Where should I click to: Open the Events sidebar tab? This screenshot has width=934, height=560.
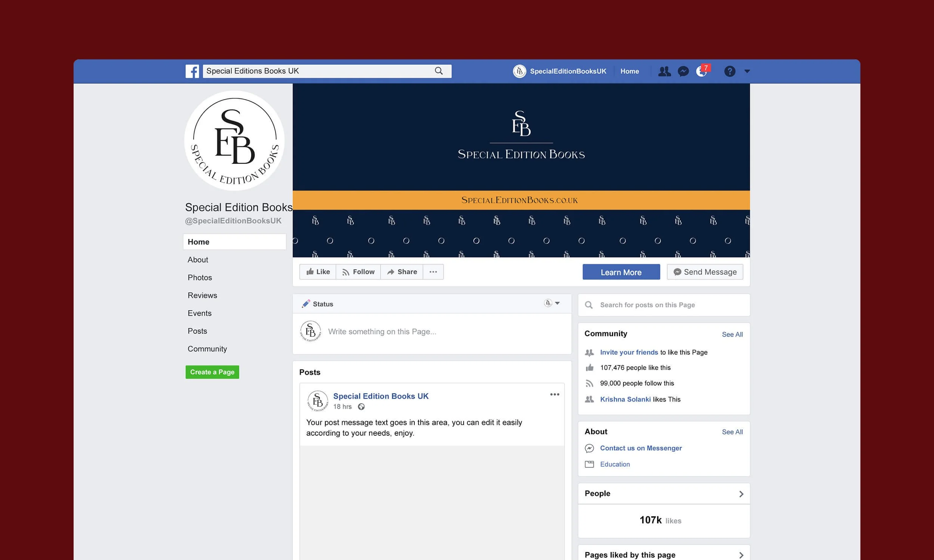200,313
